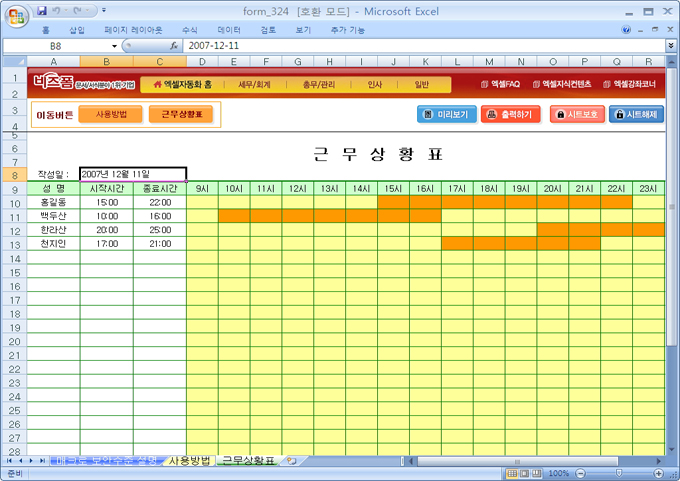Viewport: 680px width, 481px height.
Task: Click the zoom slider in the status bar
Action: coord(619,473)
